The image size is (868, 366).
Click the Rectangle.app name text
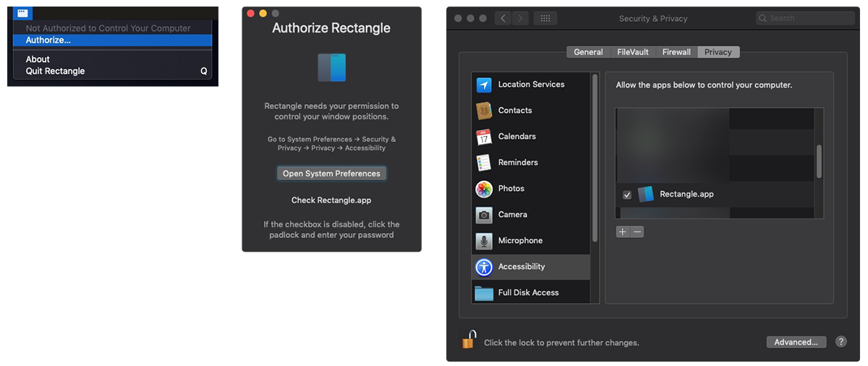coord(686,194)
